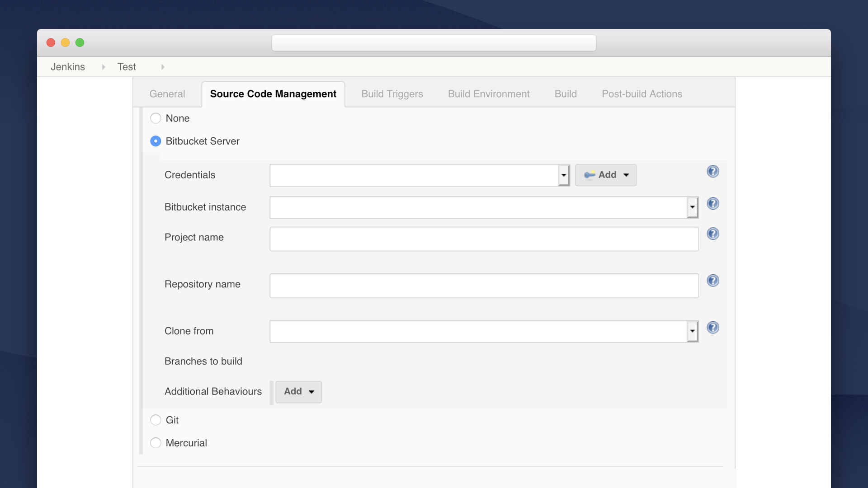868x488 pixels.
Task: Open the Clone from dropdown
Action: [x=692, y=331]
